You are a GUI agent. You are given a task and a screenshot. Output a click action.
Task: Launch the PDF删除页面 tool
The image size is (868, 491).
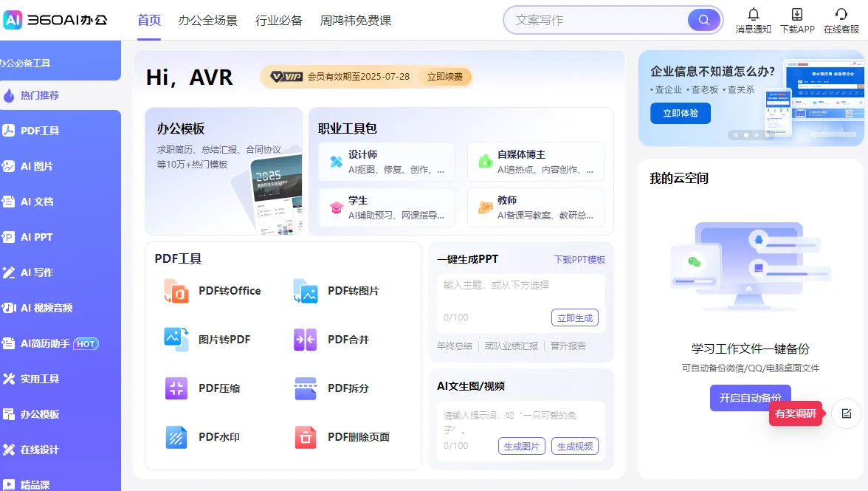tap(359, 436)
